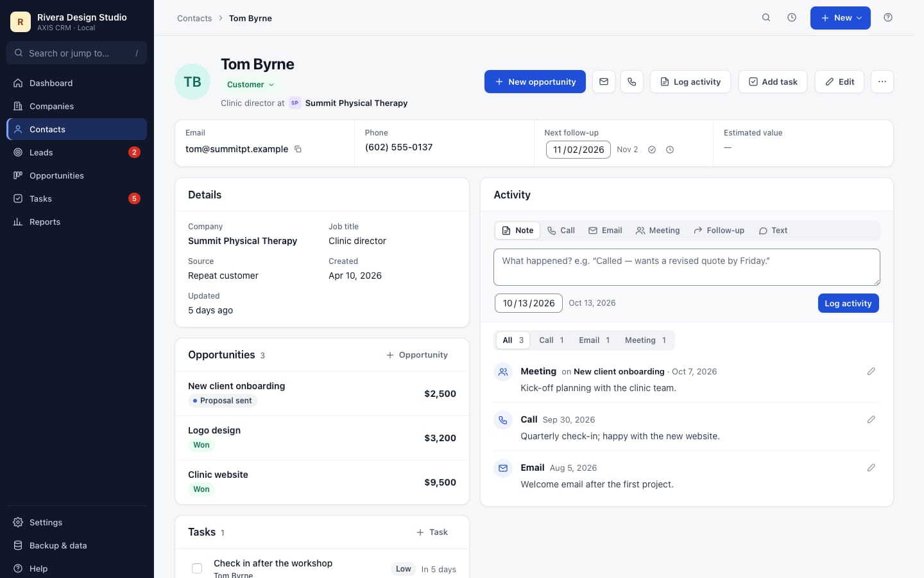Call contact via phone icon button

point(632,82)
